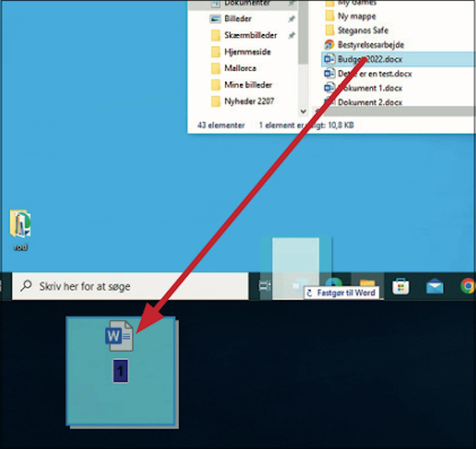Open the Microsoft Store taskbar icon
Viewport: 476px width, 449px height.
coord(400,286)
